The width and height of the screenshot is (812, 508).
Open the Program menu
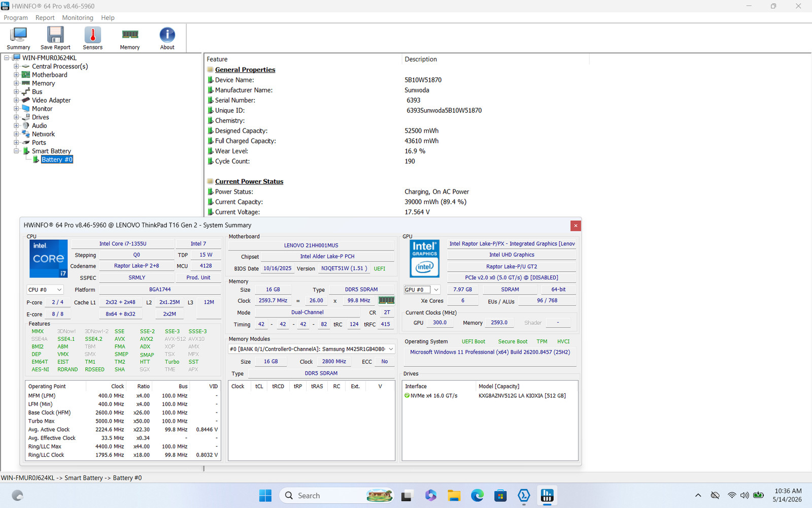click(x=16, y=18)
